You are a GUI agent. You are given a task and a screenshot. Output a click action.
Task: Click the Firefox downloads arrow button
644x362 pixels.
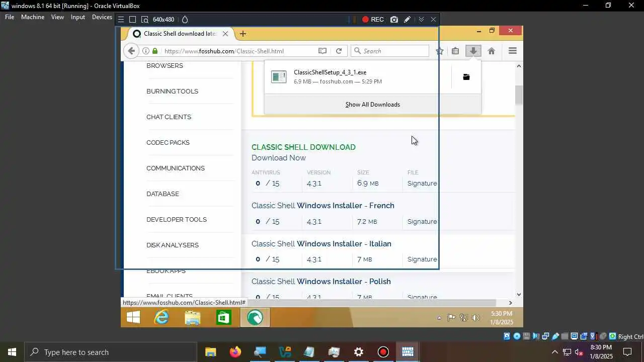pos(473,51)
